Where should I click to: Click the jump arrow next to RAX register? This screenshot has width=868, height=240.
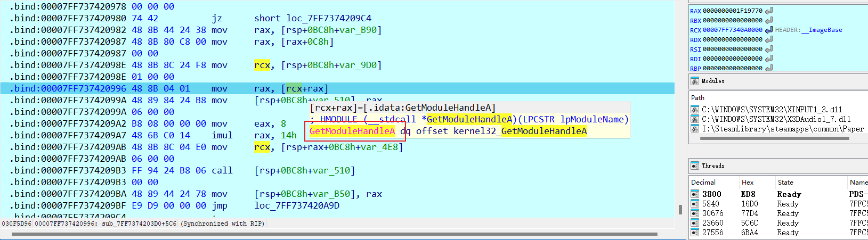pyautogui.click(x=769, y=11)
